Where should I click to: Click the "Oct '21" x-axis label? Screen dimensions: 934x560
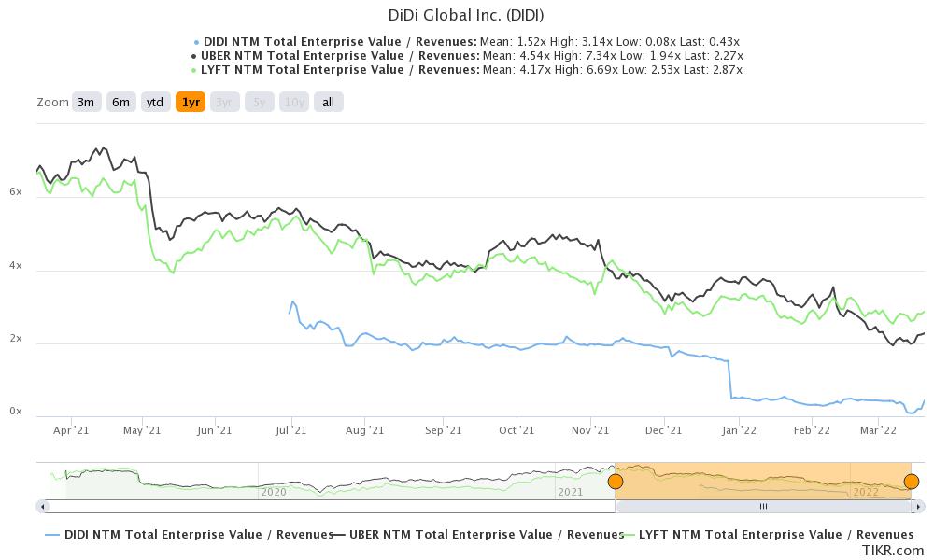pos(517,430)
